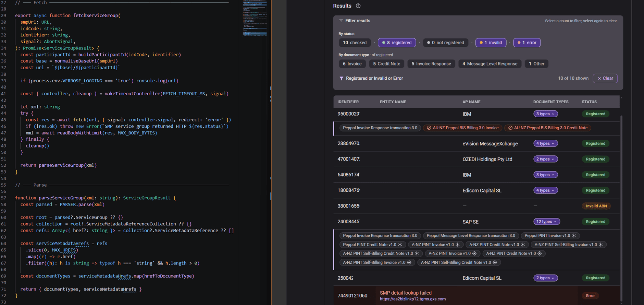Filter by 5 Credit Note document type

coord(386,64)
